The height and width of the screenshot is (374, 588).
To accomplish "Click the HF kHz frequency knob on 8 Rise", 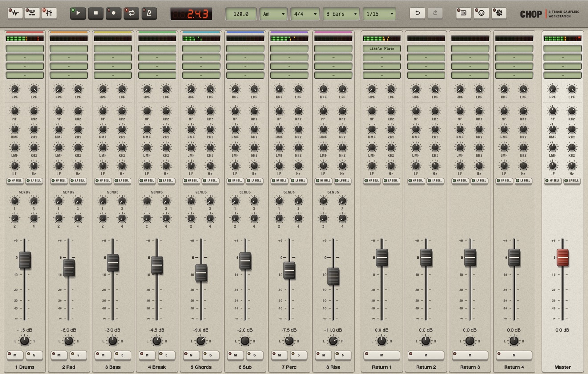I will click(343, 111).
